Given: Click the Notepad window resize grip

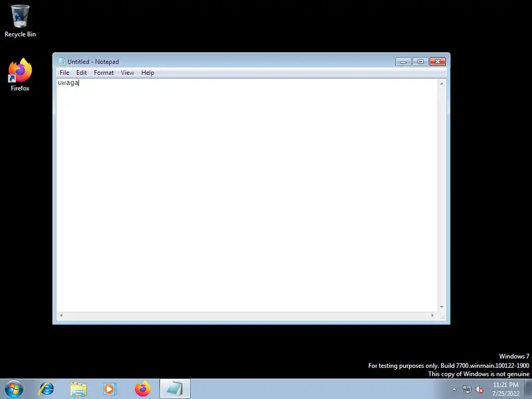Looking at the screenshot, I should 442,316.
